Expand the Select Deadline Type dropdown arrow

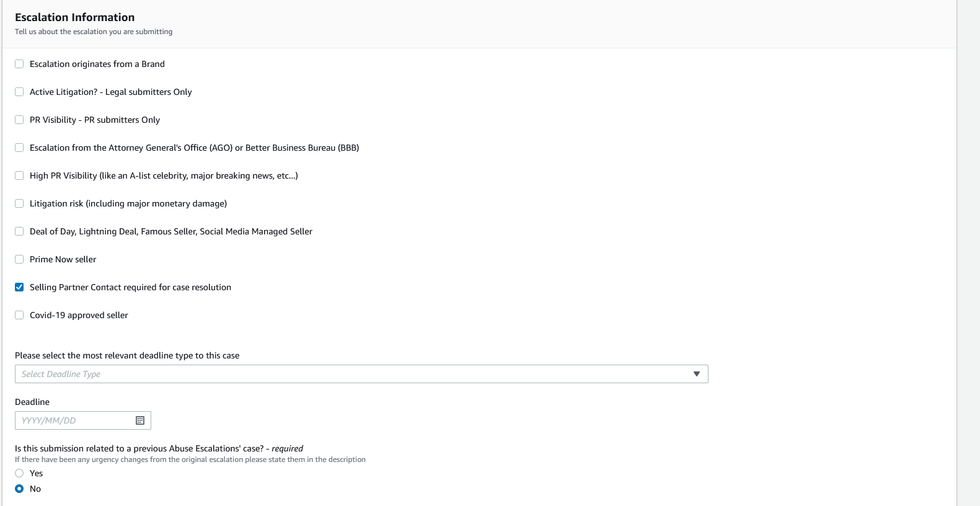click(x=697, y=374)
